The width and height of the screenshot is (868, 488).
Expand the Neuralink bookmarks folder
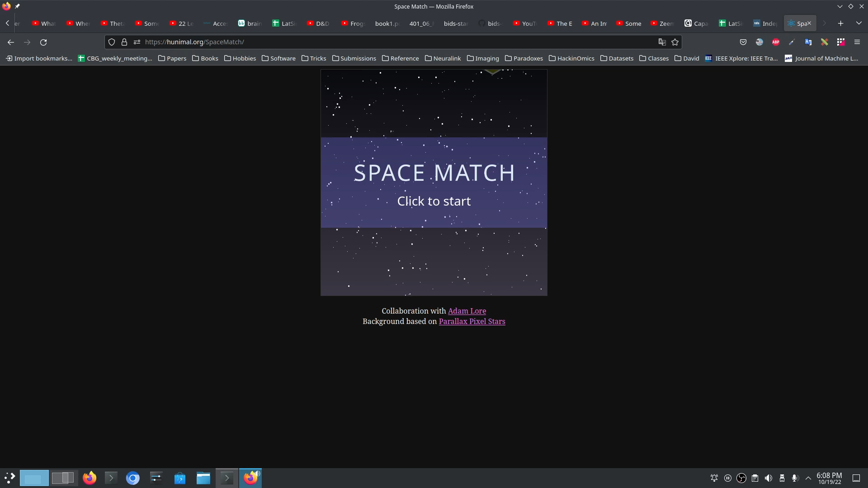pos(443,58)
